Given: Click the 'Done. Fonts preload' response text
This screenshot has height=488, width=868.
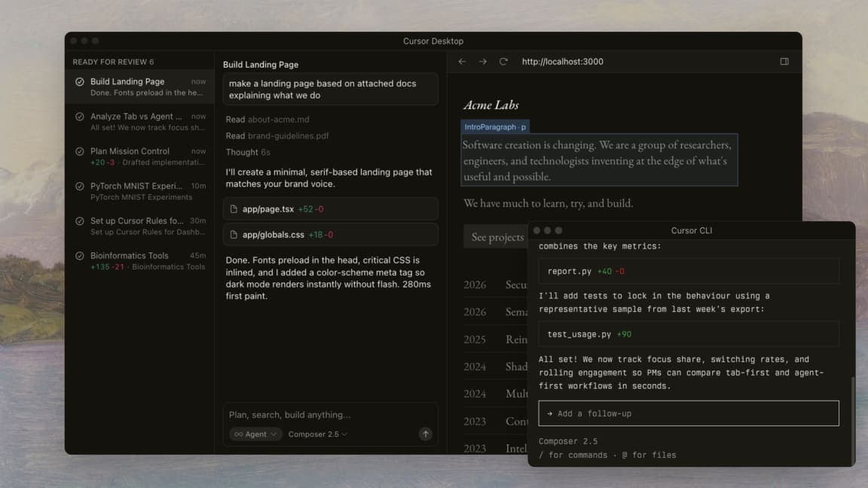Looking at the screenshot, I should [x=329, y=278].
